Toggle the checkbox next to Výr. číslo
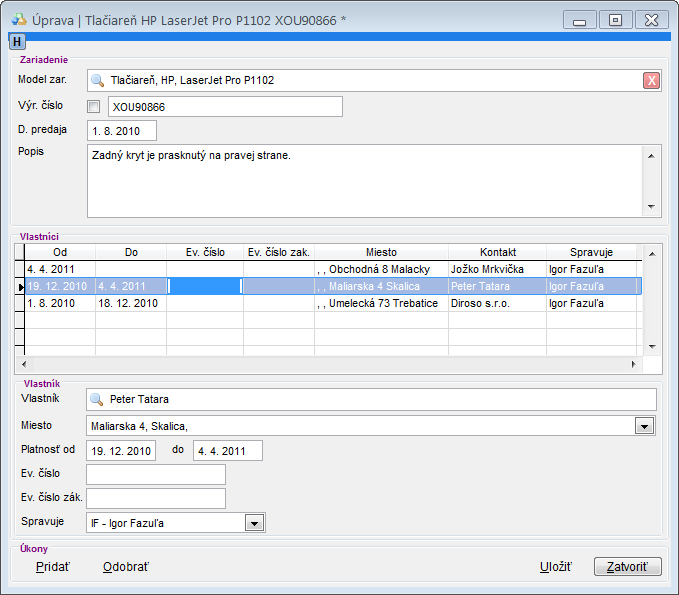The width and height of the screenshot is (679, 595). (94, 107)
